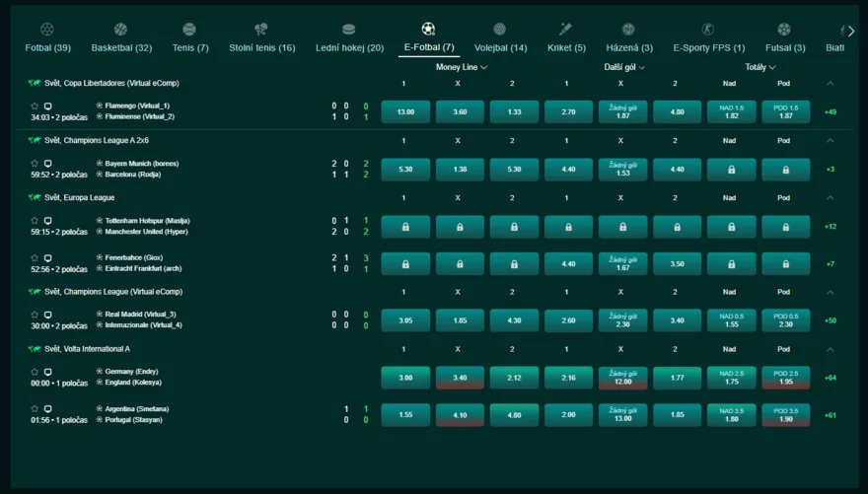The width and height of the screenshot is (868, 494).
Task: Click the Lední hokej puck icon
Action: [348, 30]
